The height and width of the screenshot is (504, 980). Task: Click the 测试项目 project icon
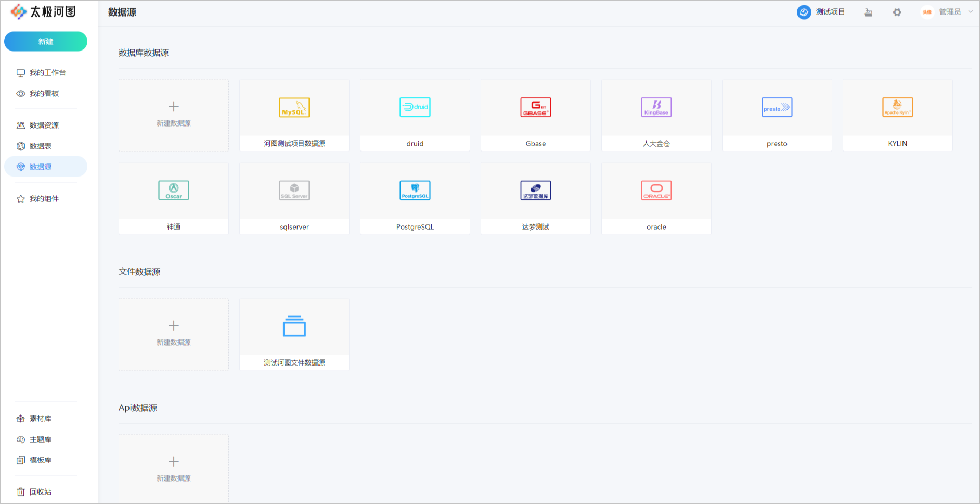(x=804, y=12)
